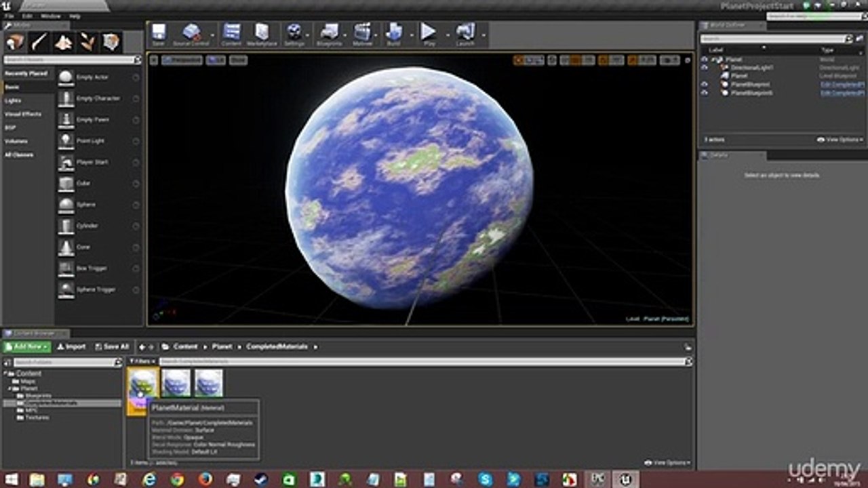Viewport: 868px width, 488px height.
Task: Select the Point Light placement icon
Action: coord(66,141)
